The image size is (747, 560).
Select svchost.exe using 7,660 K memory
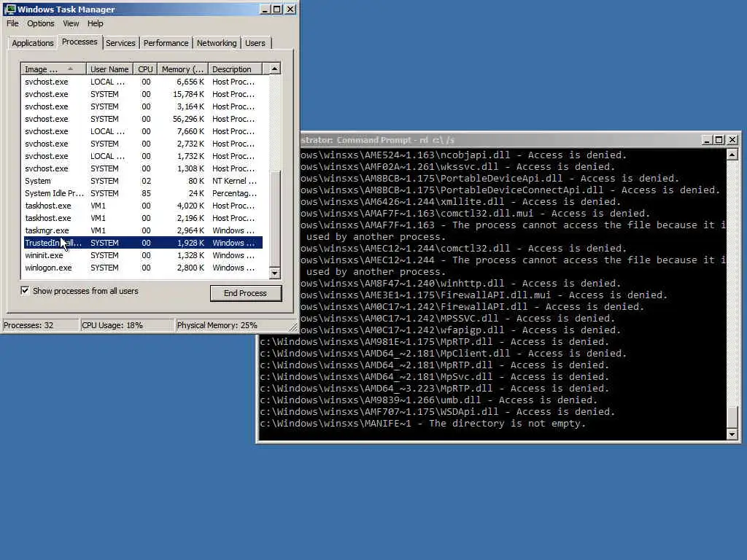coord(143,131)
